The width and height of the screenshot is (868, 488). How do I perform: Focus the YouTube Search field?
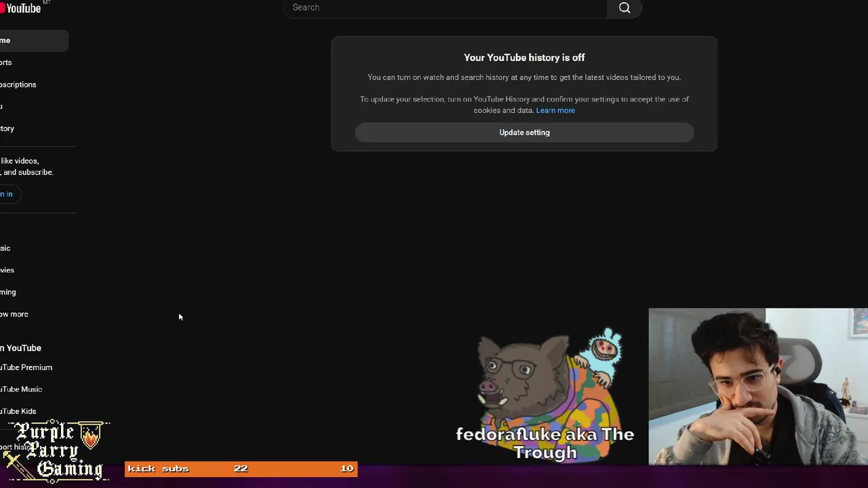click(x=446, y=7)
